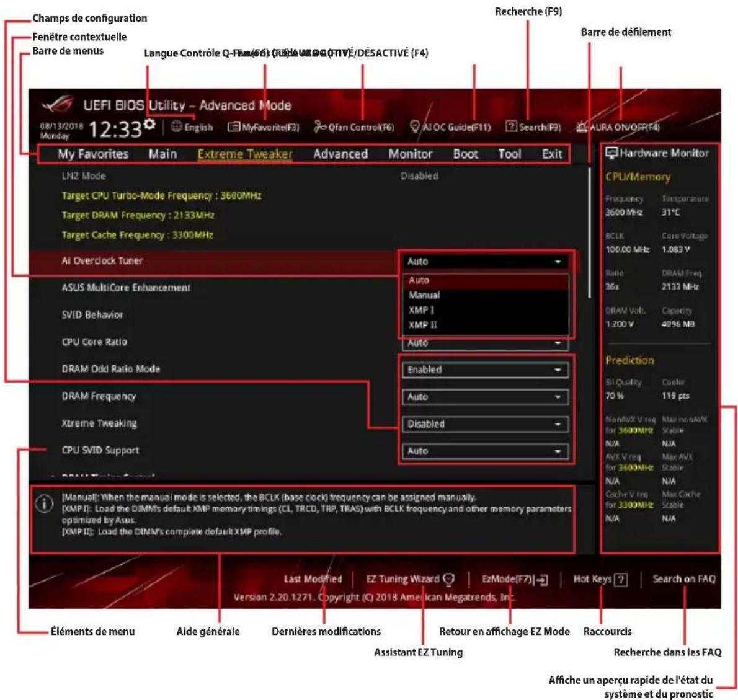
Task: Click the MyFavorite list icon
Action: (x=234, y=126)
